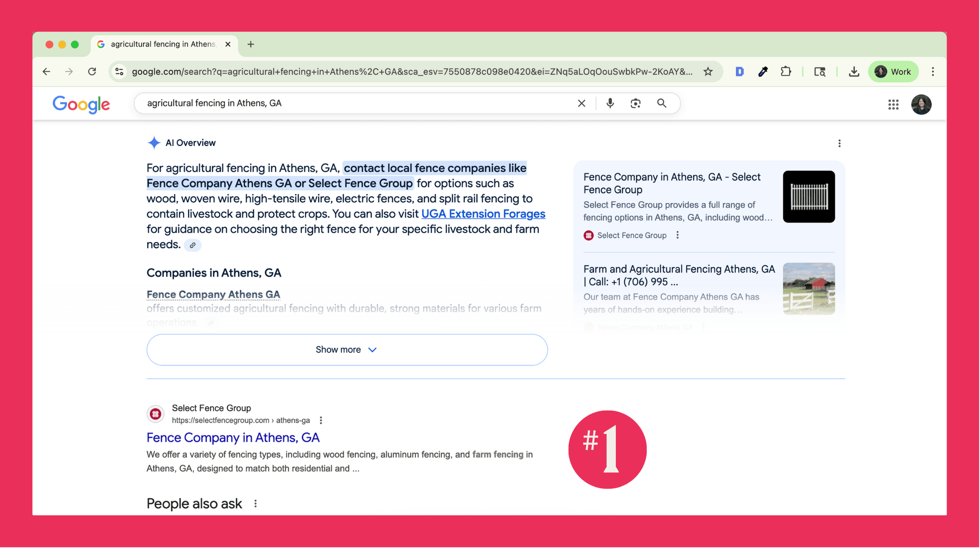
Task: Open the downloads icon in toolbar
Action: [854, 72]
